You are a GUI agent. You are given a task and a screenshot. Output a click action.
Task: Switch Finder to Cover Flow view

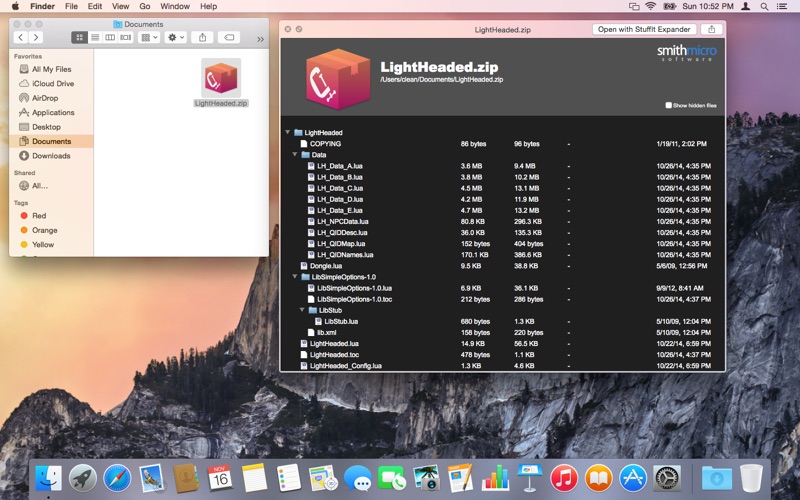126,37
